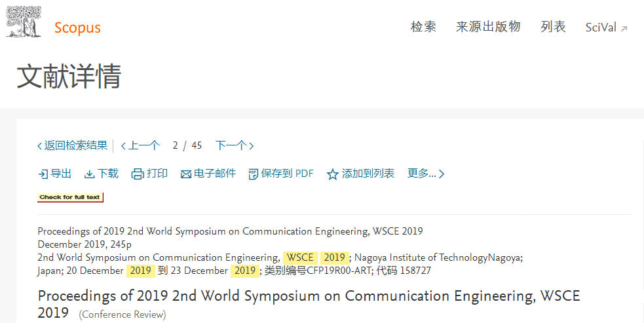Expand the 更多... options menu

425,174
